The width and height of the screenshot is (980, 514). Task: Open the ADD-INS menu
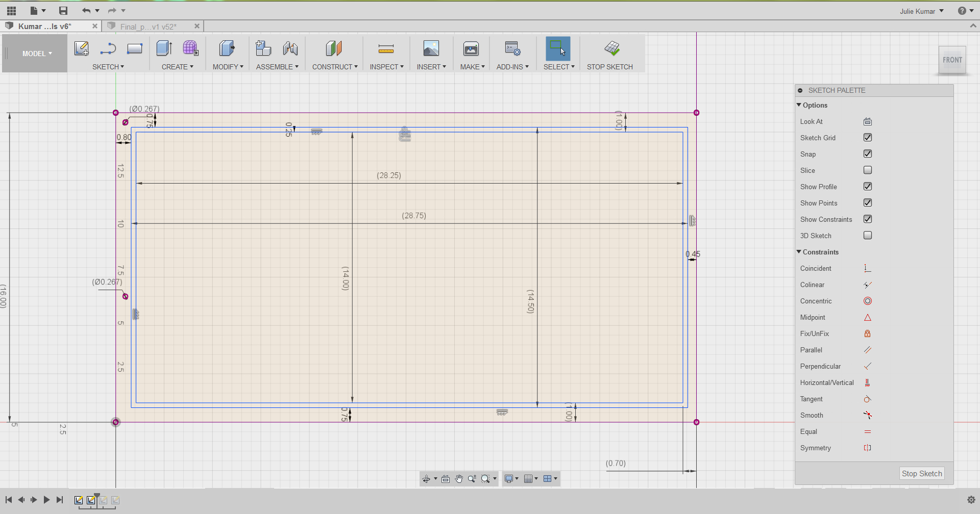point(512,67)
